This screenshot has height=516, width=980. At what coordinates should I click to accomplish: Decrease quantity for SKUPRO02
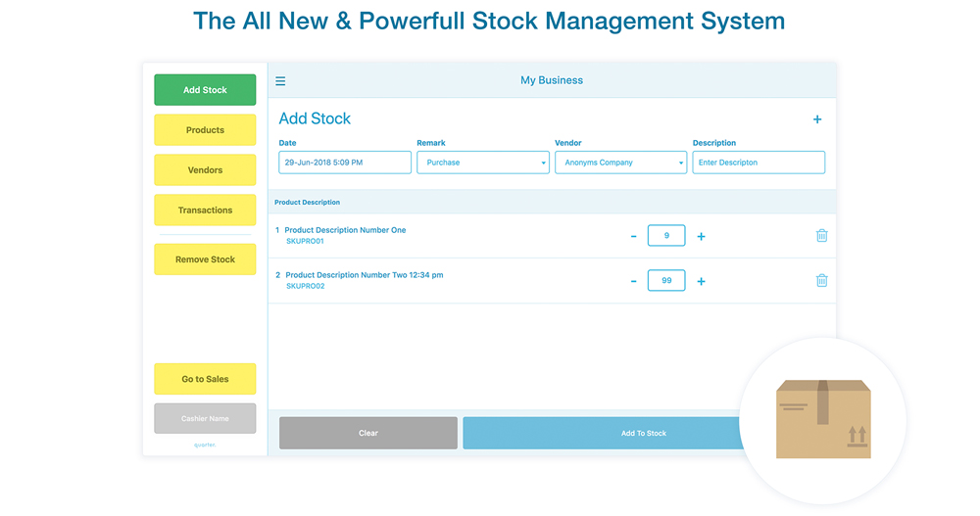tap(633, 281)
